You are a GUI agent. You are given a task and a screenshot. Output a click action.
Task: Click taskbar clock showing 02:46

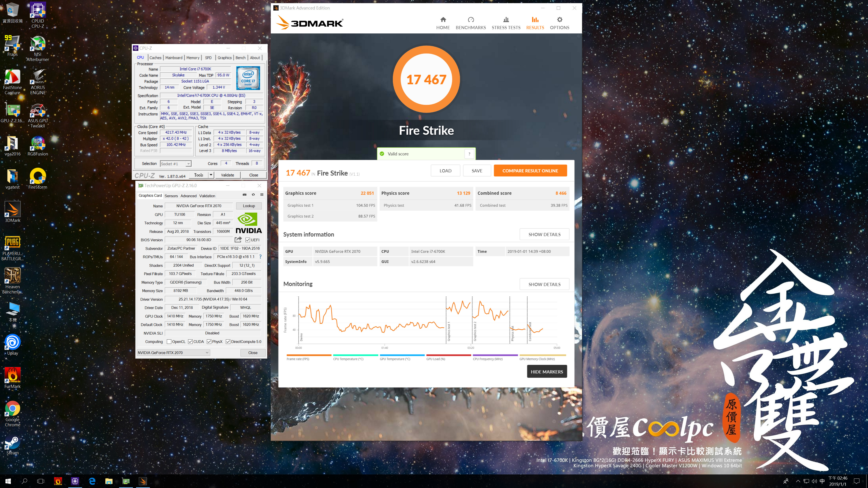pyautogui.click(x=838, y=481)
